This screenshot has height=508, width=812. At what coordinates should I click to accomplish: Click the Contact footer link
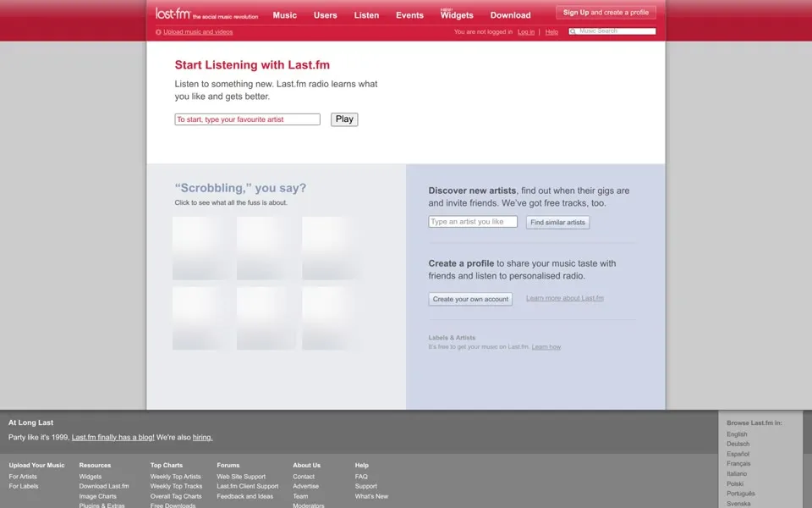(304, 477)
